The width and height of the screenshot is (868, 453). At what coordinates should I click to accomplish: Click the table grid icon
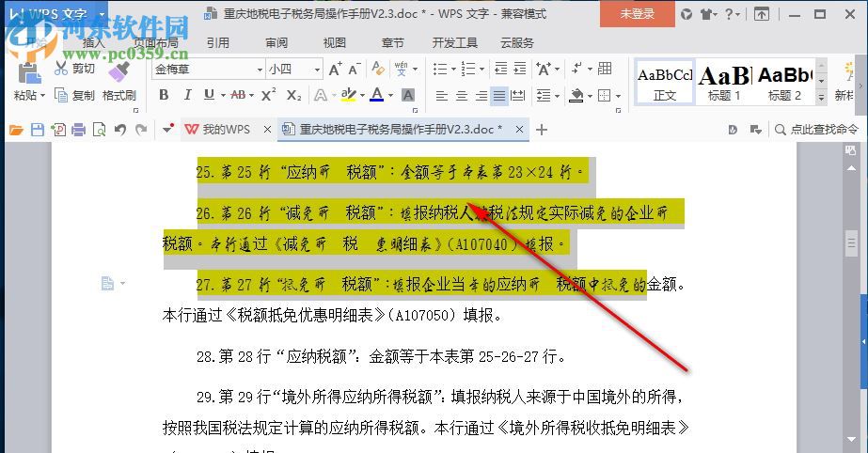(605, 68)
